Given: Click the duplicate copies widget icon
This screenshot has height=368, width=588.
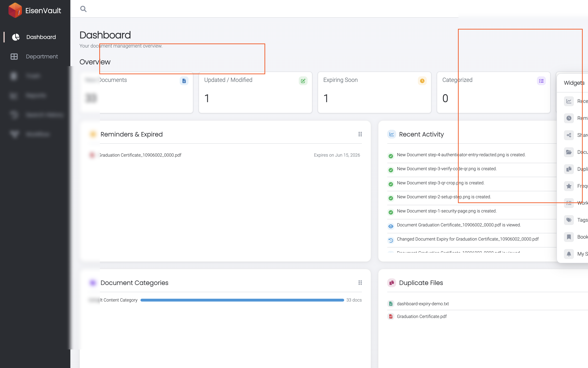Looking at the screenshot, I should coord(569,169).
